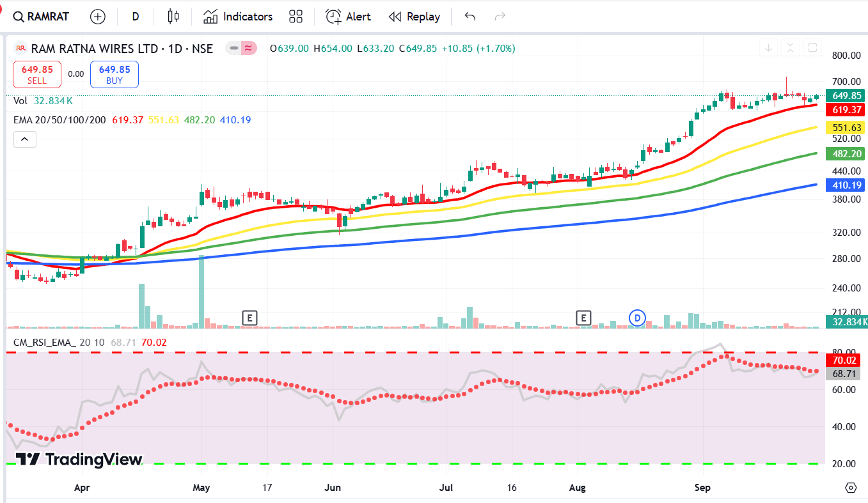Open the earnings E marker in August
The width and height of the screenshot is (868, 503).
[583, 317]
